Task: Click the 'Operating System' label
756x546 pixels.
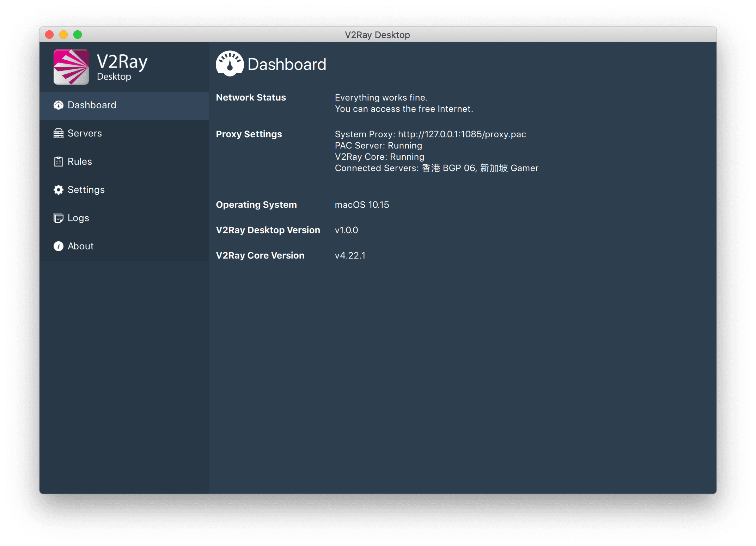Action: tap(256, 205)
